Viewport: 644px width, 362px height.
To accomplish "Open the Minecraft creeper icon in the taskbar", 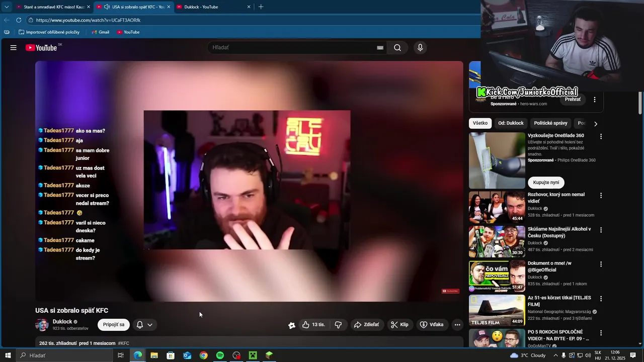I will (253, 355).
